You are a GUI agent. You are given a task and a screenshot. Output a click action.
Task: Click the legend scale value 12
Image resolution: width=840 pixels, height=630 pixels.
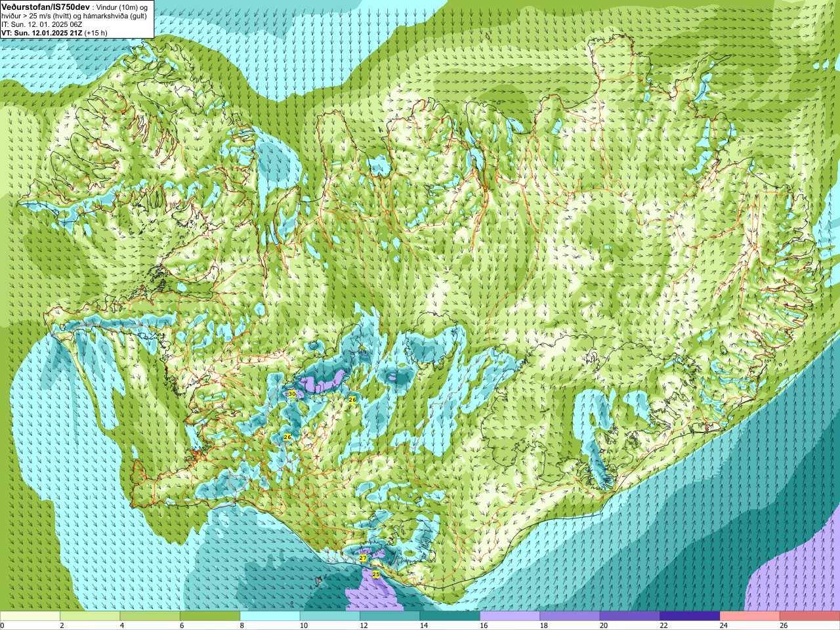pyautogui.click(x=364, y=625)
